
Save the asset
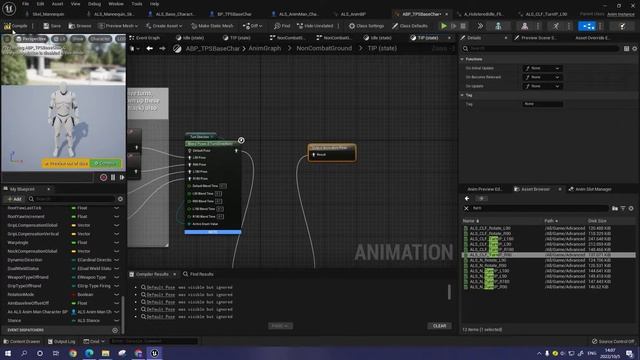pos(52,26)
